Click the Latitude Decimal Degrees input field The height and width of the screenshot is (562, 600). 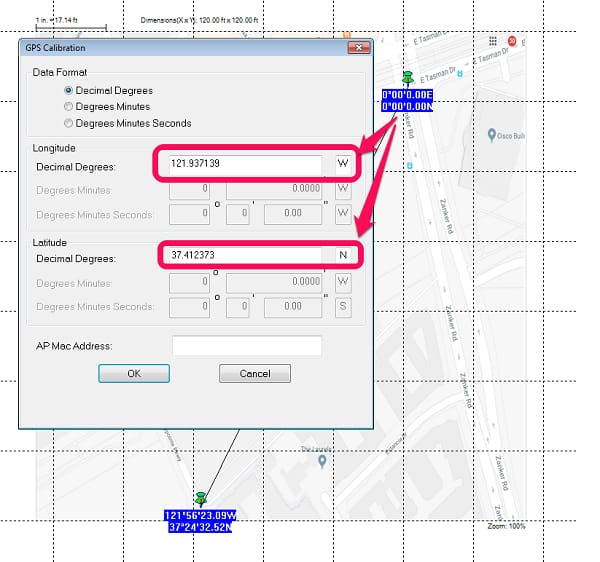click(x=244, y=257)
